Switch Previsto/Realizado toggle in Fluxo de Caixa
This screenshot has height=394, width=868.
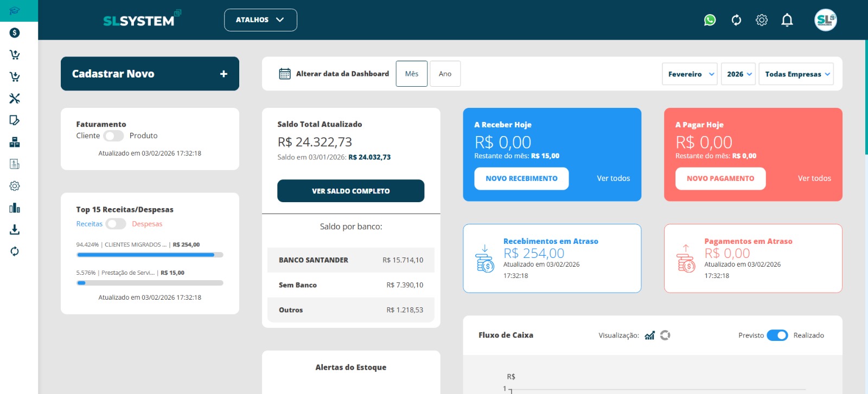pyautogui.click(x=777, y=335)
